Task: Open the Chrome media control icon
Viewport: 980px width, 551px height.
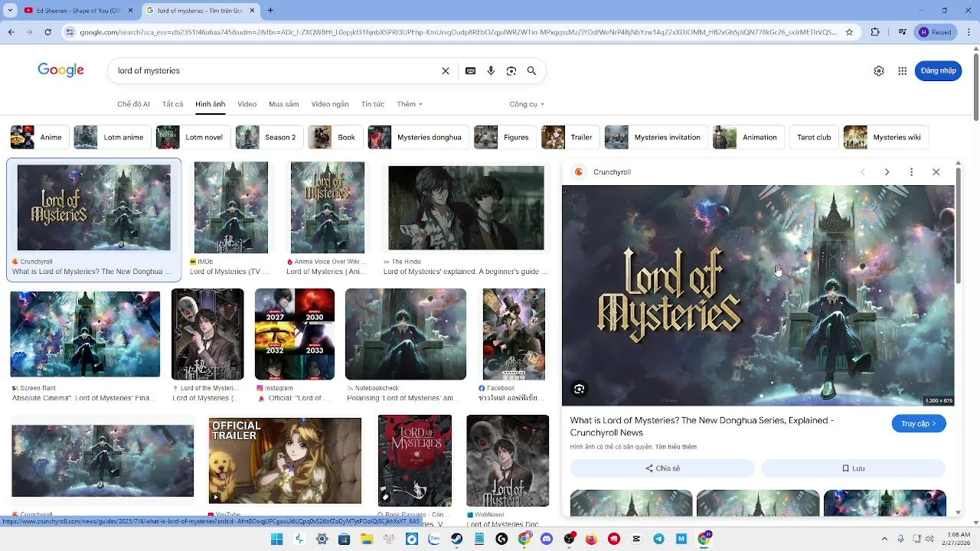Action: click(903, 32)
